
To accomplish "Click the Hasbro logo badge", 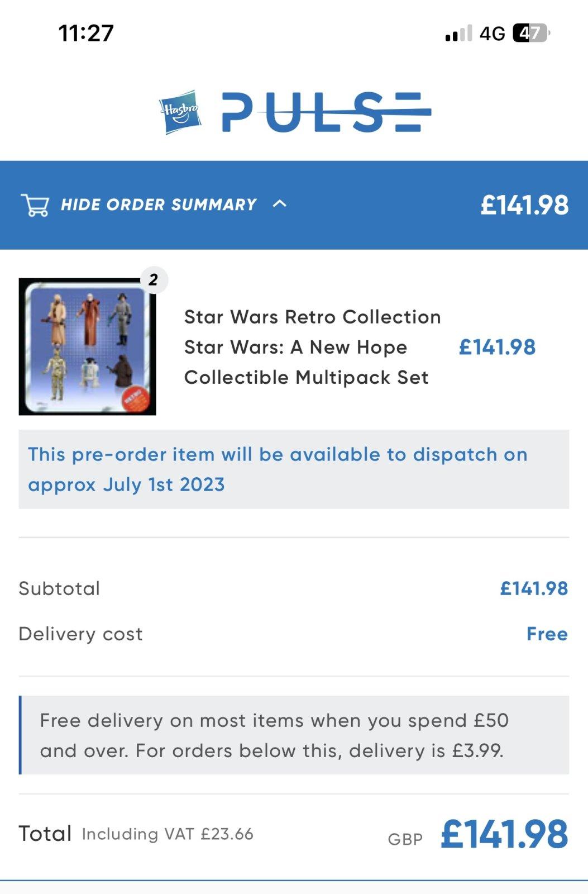I will click(x=180, y=112).
